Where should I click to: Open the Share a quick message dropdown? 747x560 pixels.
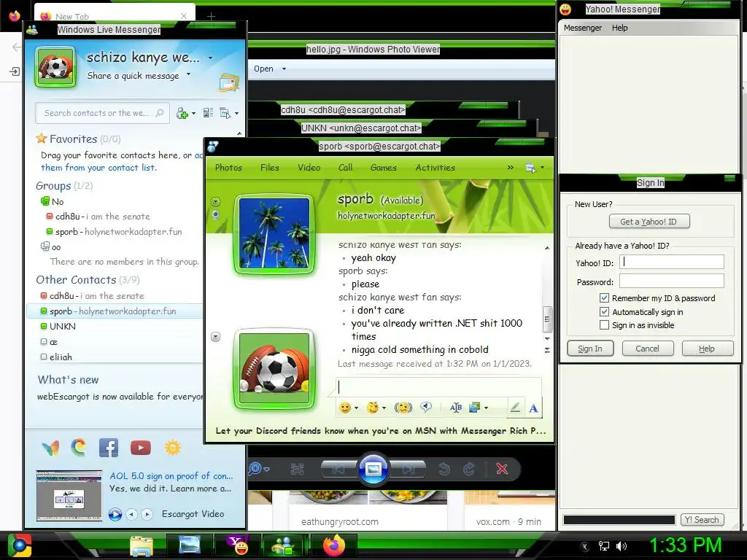[189, 74]
